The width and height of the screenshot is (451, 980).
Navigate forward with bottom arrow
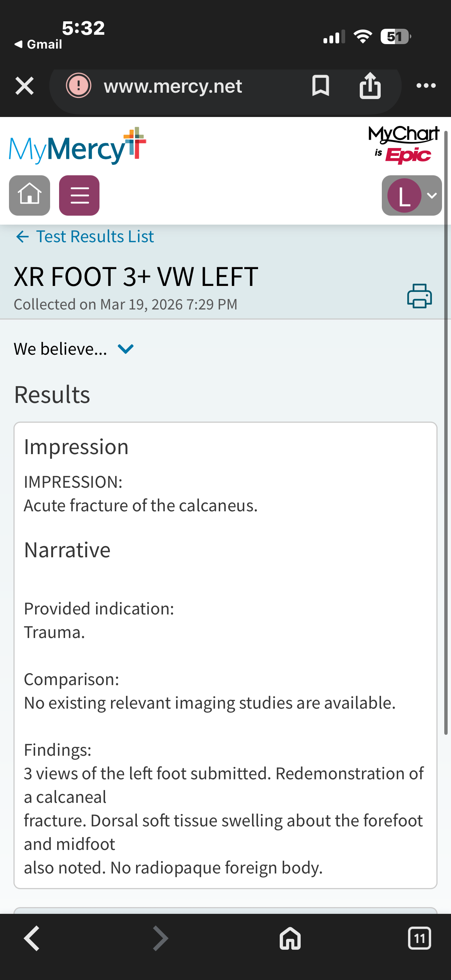click(x=160, y=939)
